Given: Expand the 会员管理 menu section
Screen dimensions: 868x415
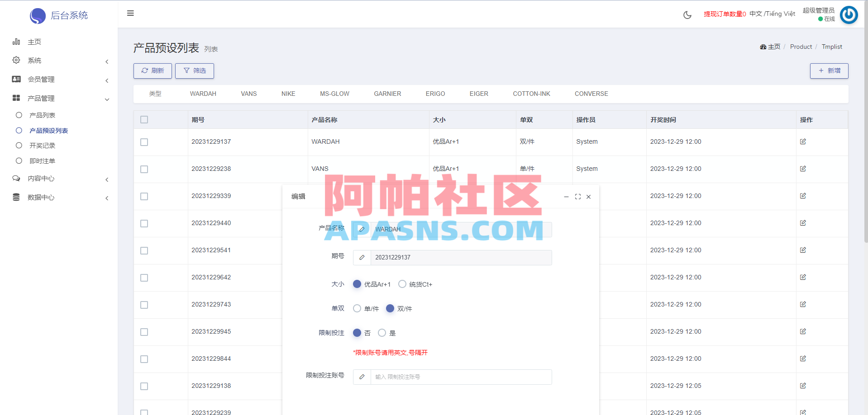Looking at the screenshot, I should 41,79.
